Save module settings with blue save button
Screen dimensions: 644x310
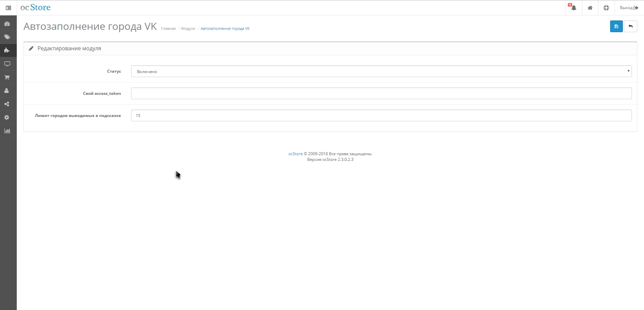[616, 26]
